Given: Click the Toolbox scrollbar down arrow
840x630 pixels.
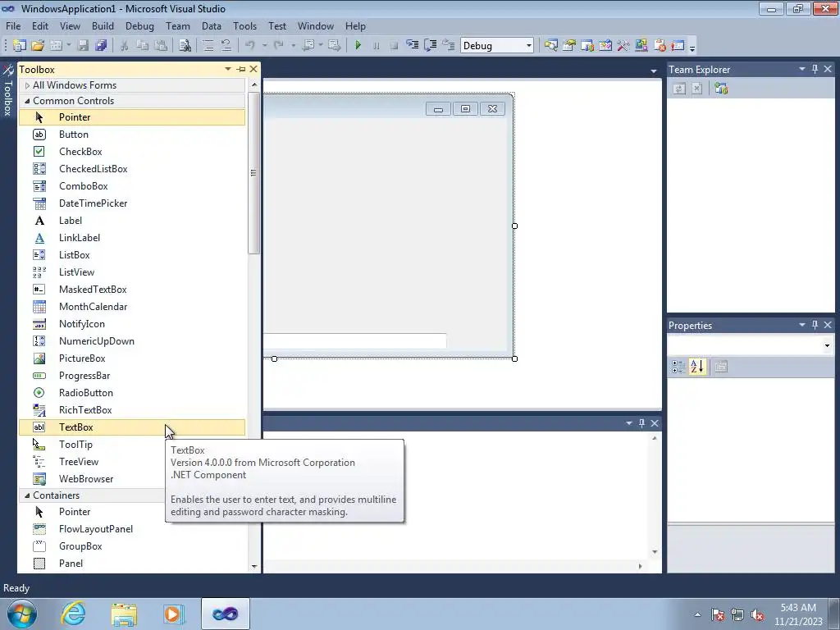Looking at the screenshot, I should click(x=254, y=566).
